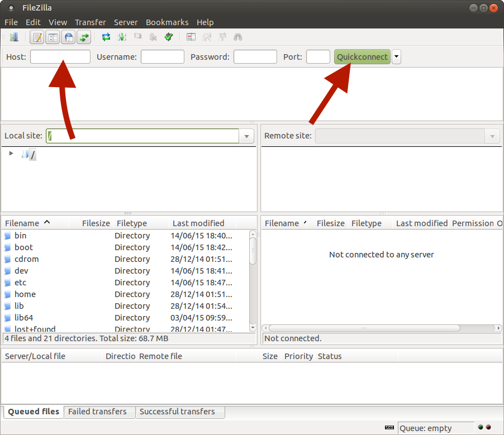Toggle the remote directory tree view

point(68,37)
